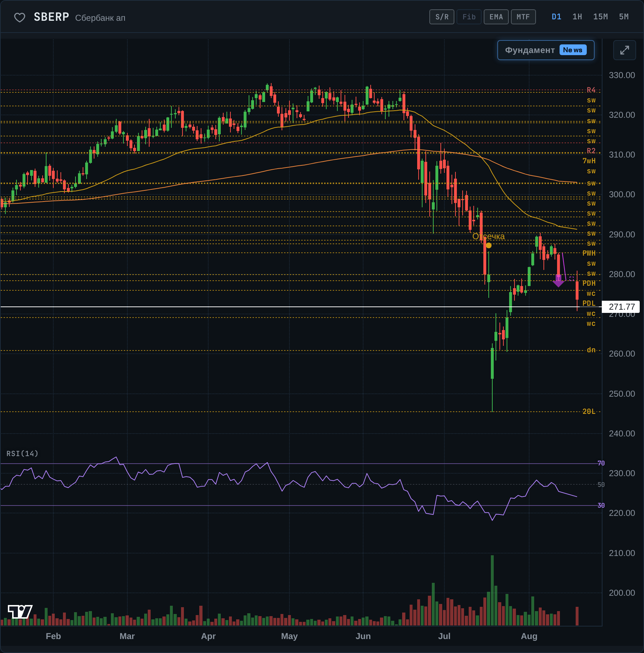Open the Фундамент News panel
Viewport: 644px width, 653px height.
tap(546, 50)
